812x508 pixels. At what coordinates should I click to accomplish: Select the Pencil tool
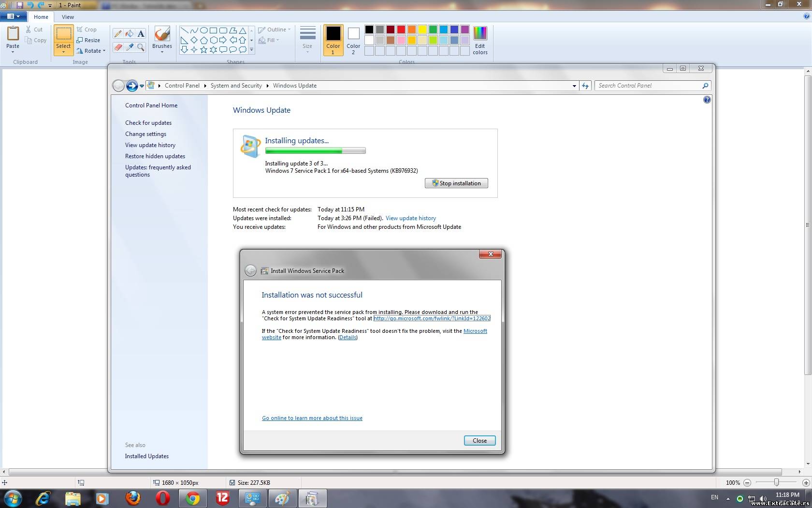tap(118, 33)
